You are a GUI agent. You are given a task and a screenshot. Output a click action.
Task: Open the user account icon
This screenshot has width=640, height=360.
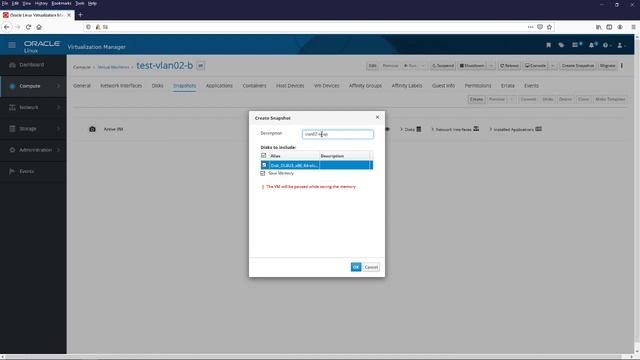point(620,45)
